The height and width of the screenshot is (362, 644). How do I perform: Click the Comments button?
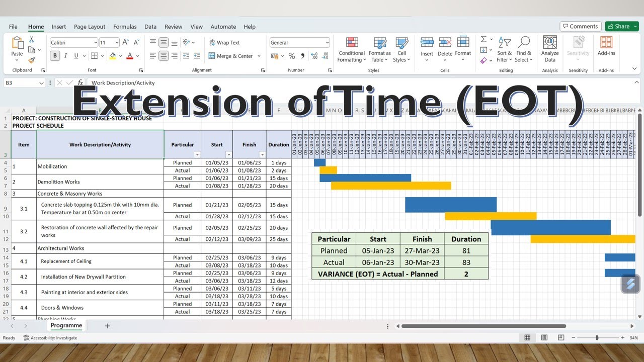pyautogui.click(x=580, y=26)
